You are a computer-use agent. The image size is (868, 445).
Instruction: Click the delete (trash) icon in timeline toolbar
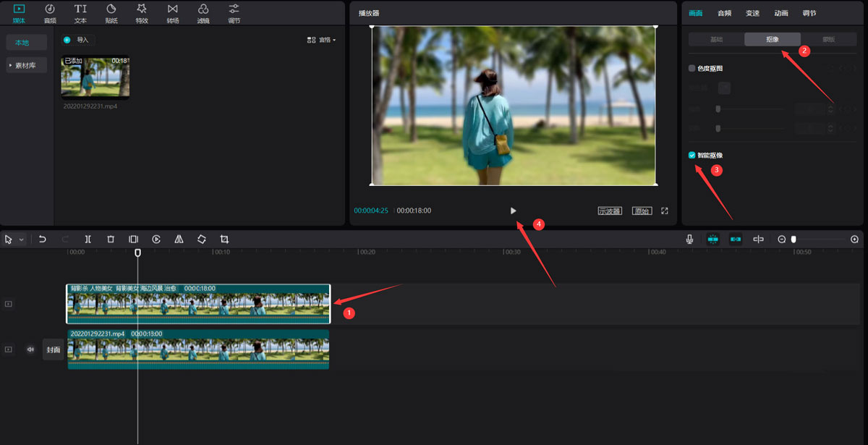(x=111, y=239)
